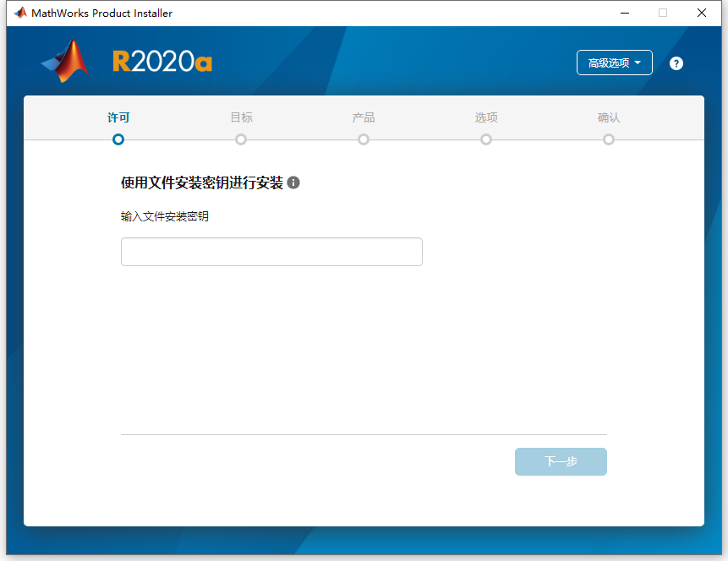
Task: Click the MathWorks Product Installer title text
Action: (x=101, y=13)
